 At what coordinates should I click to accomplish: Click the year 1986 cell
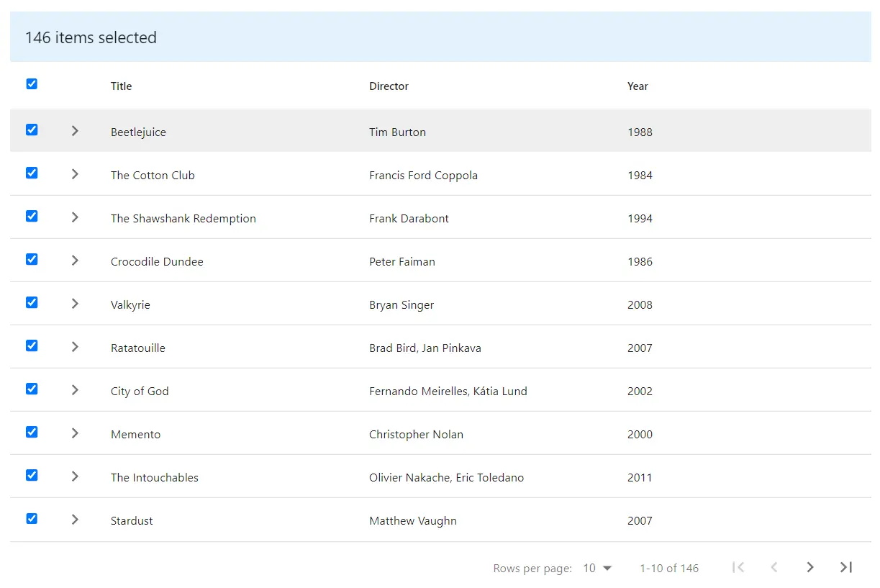click(640, 262)
